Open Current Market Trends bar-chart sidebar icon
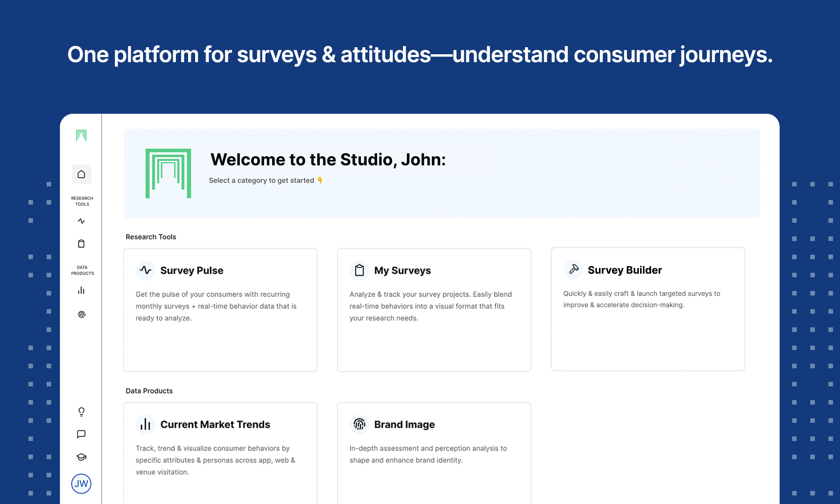 (x=81, y=290)
